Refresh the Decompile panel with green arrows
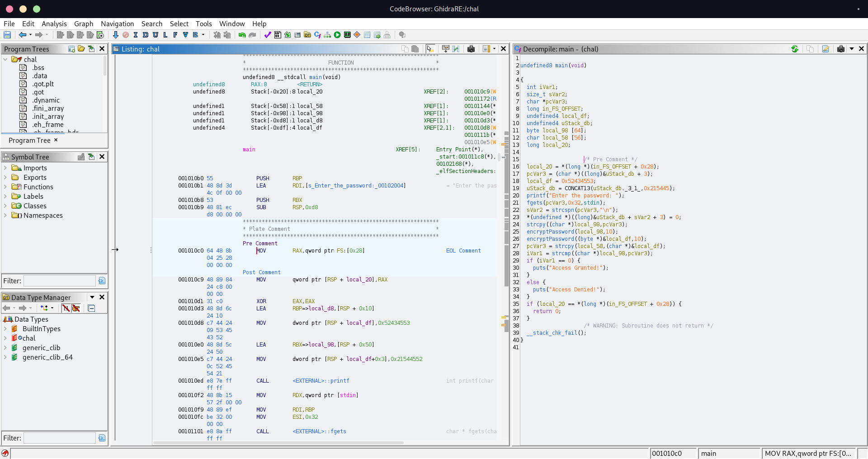 pos(795,49)
